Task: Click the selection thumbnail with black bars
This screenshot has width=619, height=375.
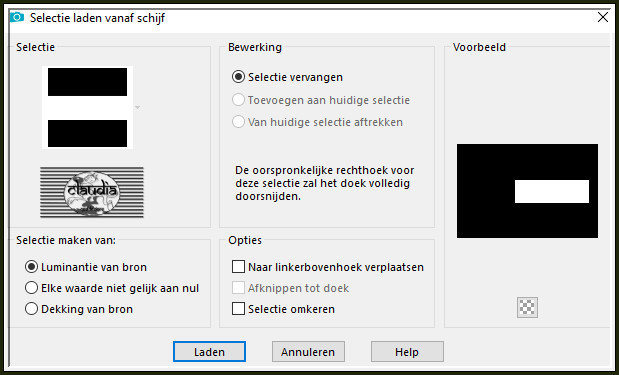Action: (87, 107)
